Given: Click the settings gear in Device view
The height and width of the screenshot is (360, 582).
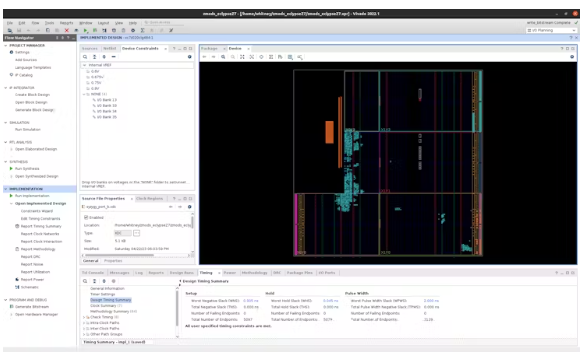Looking at the screenshot, I should point(572,57).
